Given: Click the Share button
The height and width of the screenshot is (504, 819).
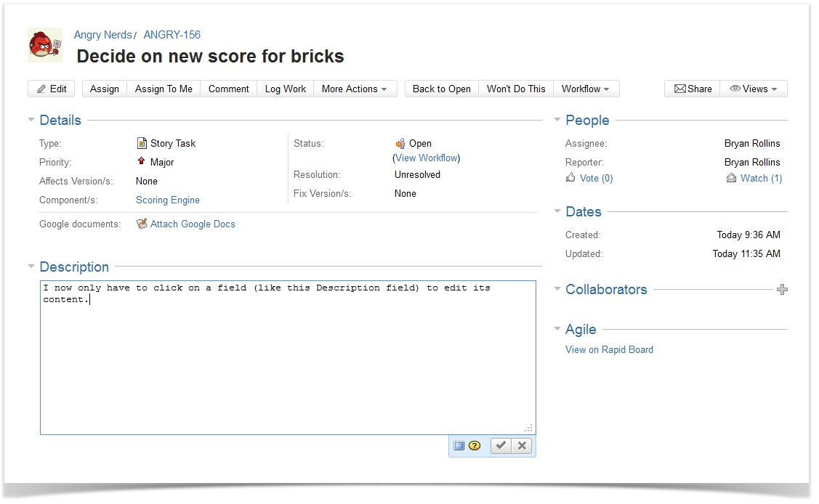Looking at the screenshot, I should pyautogui.click(x=693, y=89).
